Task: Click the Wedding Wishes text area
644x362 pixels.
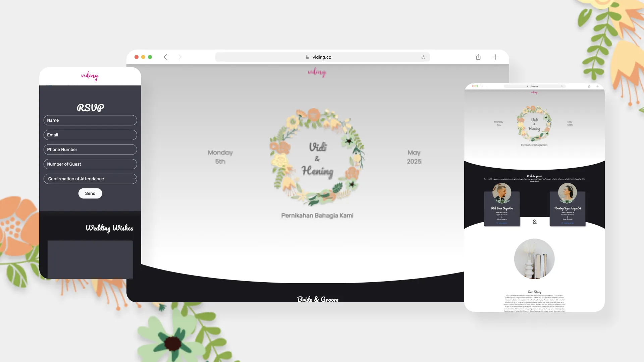Action: click(x=90, y=260)
